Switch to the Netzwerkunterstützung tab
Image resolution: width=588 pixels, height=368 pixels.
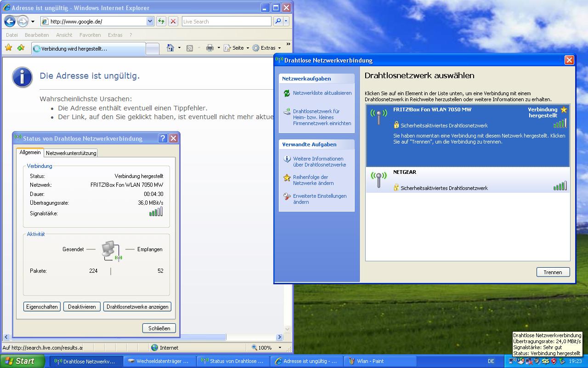click(71, 153)
